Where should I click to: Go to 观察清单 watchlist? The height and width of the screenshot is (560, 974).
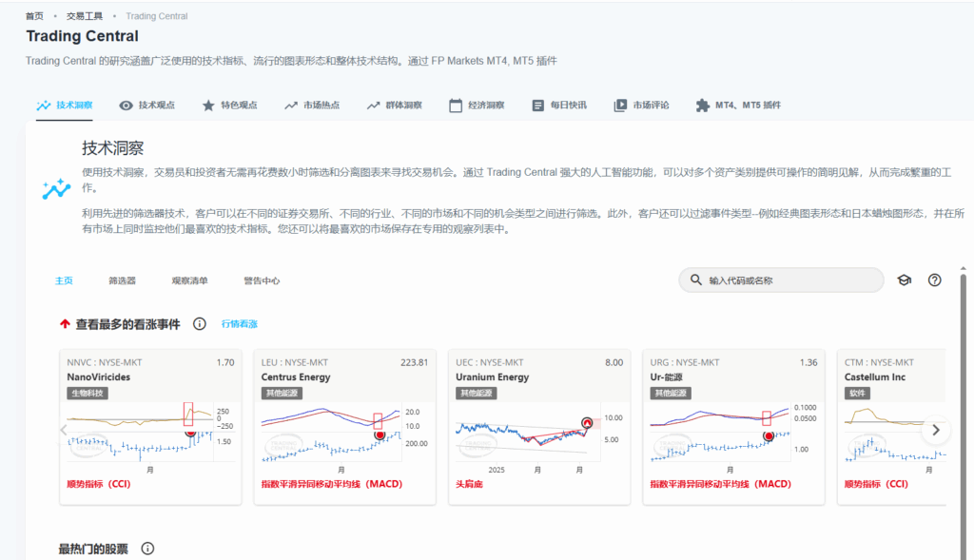[189, 280]
